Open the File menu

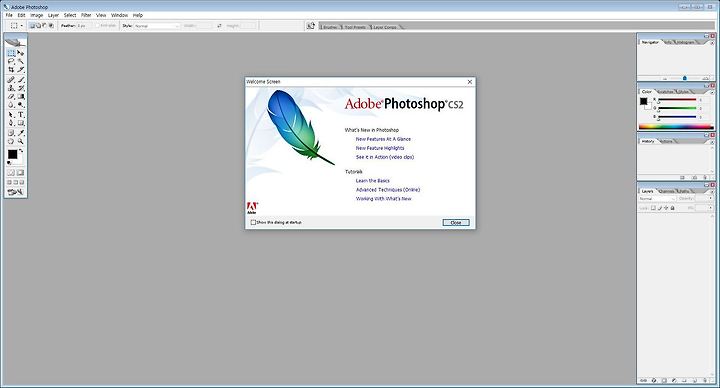9,15
